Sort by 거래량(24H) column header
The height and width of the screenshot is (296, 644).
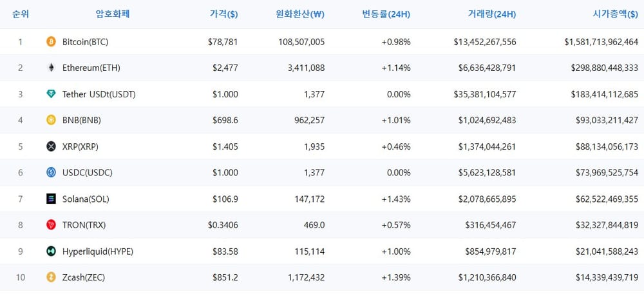point(491,14)
